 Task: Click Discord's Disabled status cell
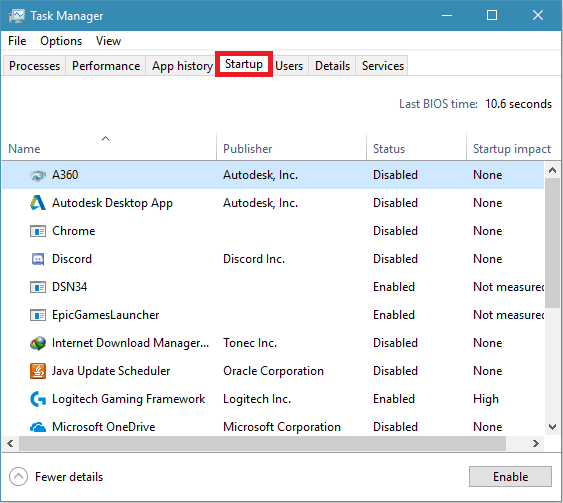tap(395, 259)
